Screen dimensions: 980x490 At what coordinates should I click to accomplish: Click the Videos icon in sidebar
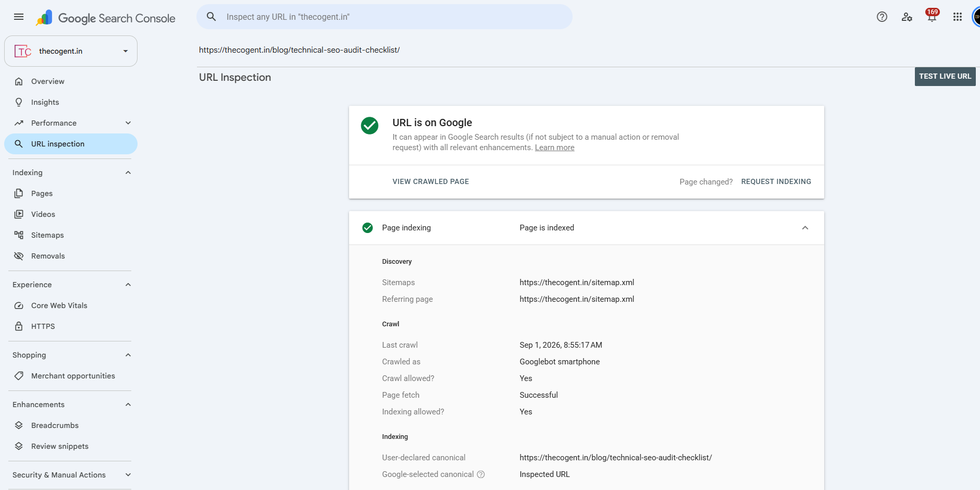click(19, 214)
